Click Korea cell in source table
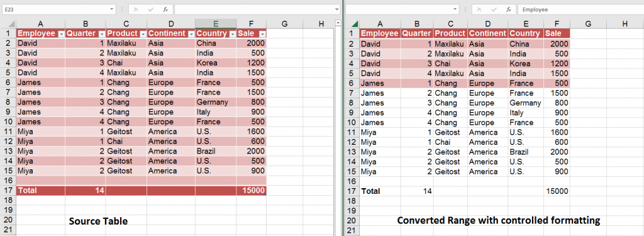Viewport: 644px width, 236px height. point(216,62)
